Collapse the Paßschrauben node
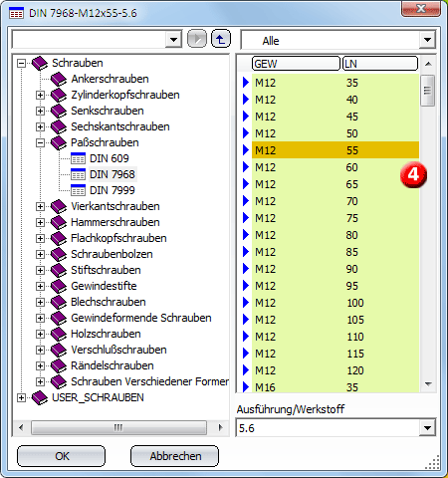 point(40,142)
